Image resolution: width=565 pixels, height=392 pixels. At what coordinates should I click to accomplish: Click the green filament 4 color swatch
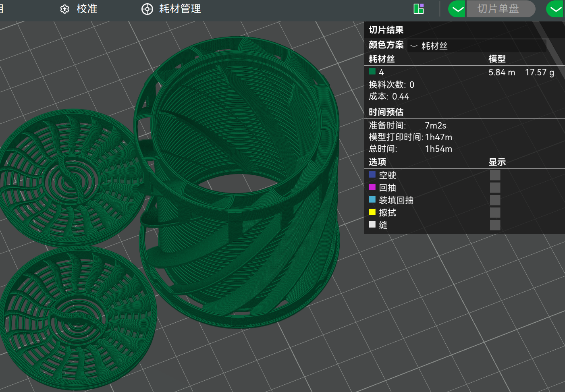372,72
